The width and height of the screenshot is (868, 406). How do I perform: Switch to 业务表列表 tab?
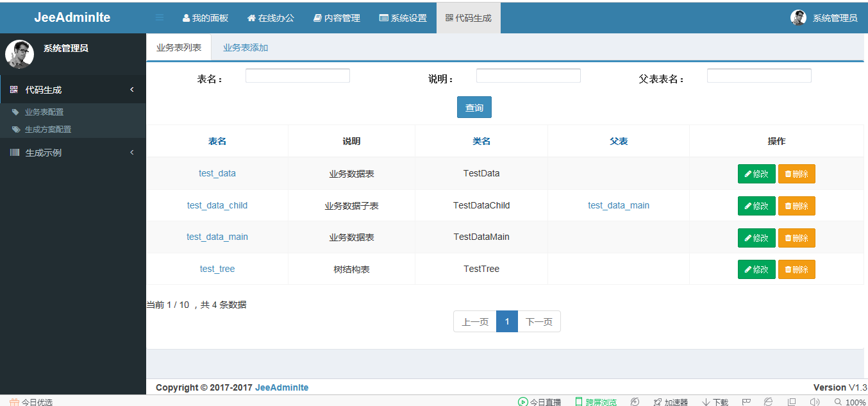[x=179, y=47]
